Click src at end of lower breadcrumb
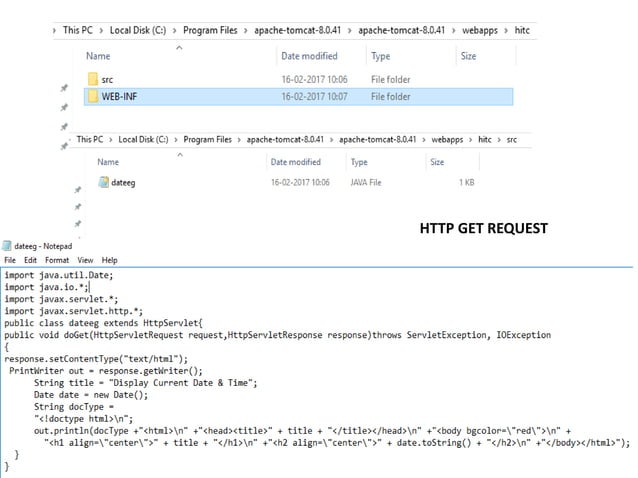 [511, 140]
